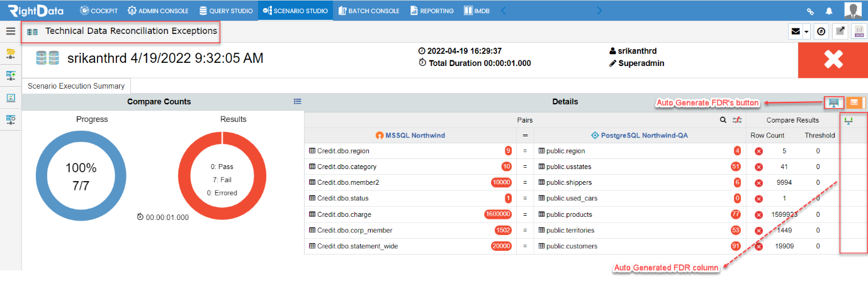Click the Technical Data Reconciliation Exceptions title
Image resolution: width=868 pixels, height=286 pixels.
(x=131, y=31)
